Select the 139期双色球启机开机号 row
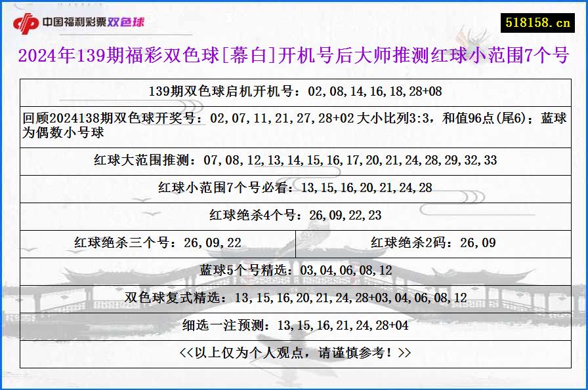 click(x=294, y=92)
